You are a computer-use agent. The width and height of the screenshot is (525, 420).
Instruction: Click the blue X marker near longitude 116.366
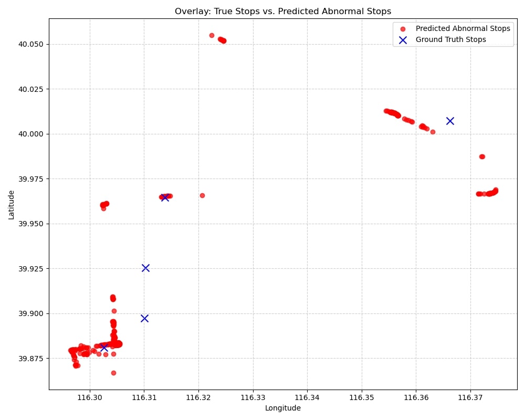pos(450,121)
